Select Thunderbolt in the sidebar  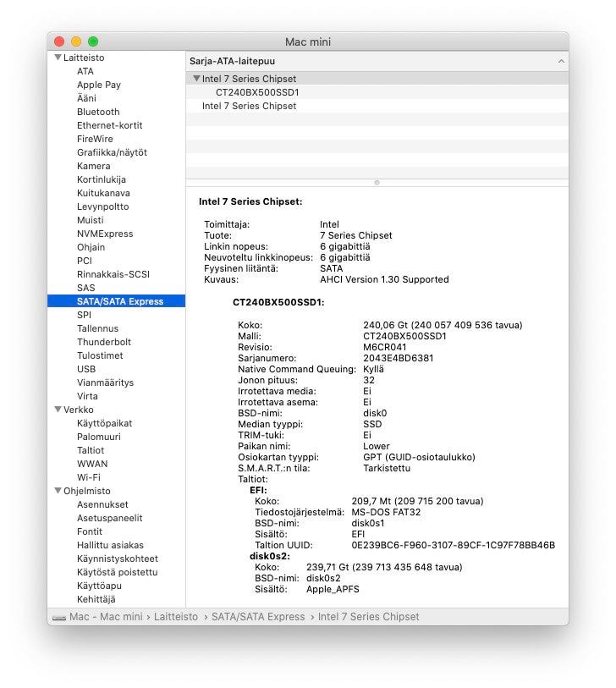104,342
